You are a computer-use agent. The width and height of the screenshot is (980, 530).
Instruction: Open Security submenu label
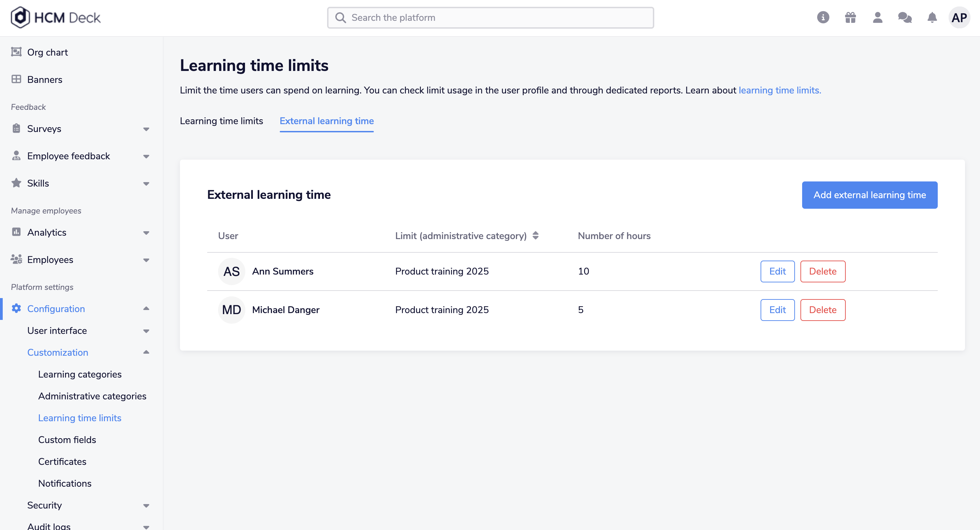(44, 505)
